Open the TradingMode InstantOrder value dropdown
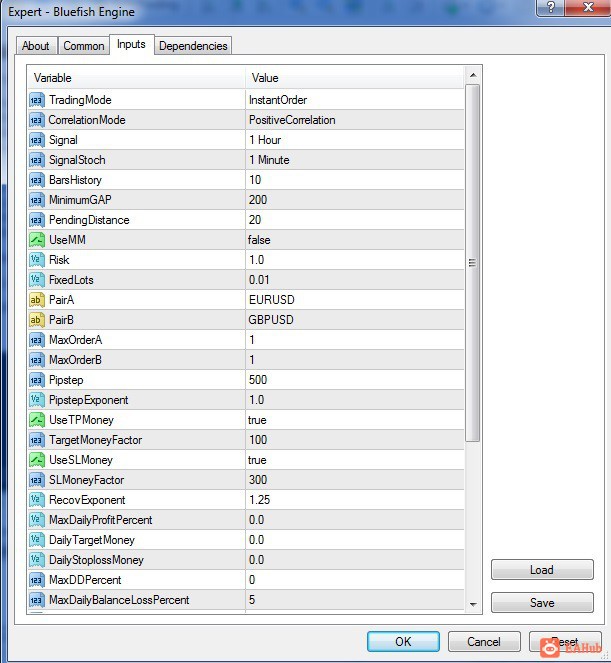The width and height of the screenshot is (611, 663). click(x=354, y=100)
